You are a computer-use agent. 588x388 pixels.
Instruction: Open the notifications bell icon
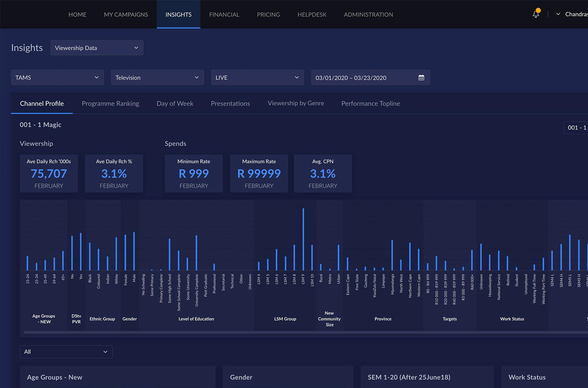[x=536, y=14]
